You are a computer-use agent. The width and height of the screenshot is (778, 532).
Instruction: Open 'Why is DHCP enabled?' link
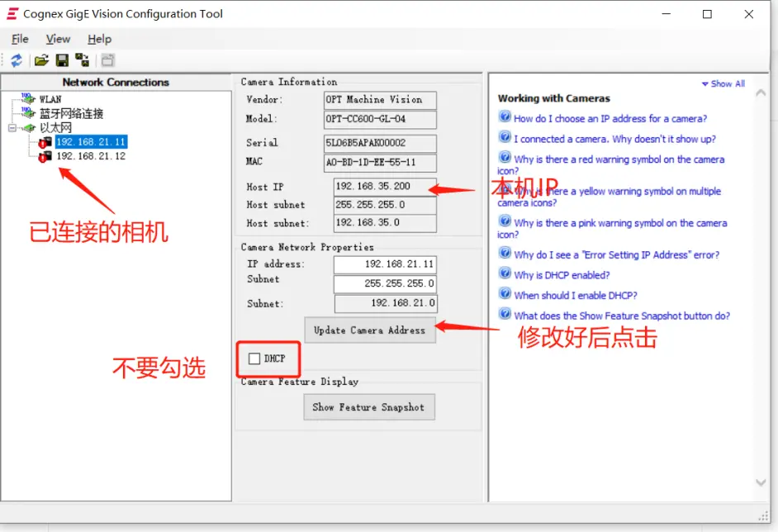(x=562, y=275)
